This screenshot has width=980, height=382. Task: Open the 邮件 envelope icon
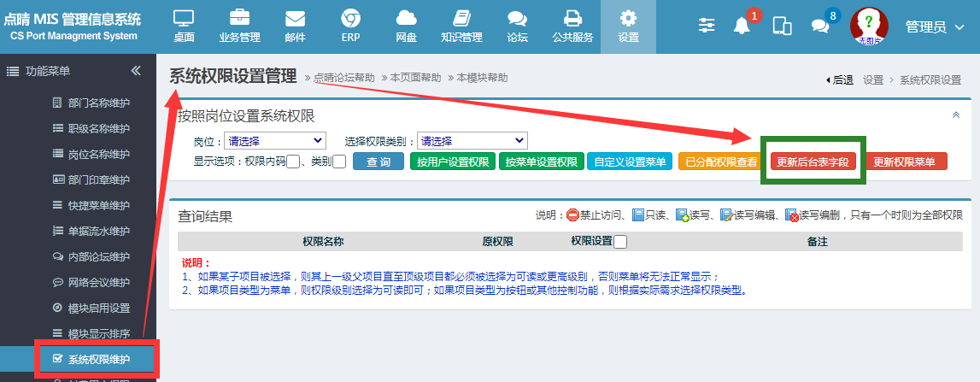[x=295, y=18]
